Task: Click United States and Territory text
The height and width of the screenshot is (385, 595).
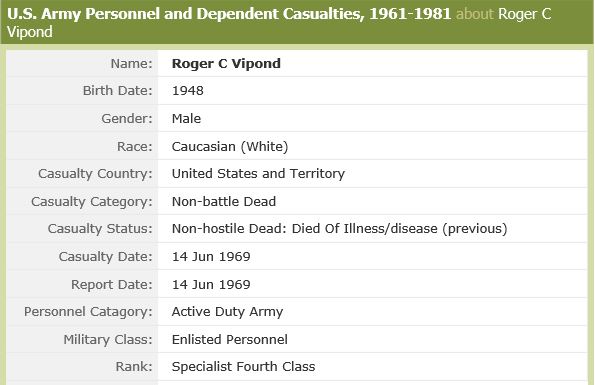Action: [258, 174]
